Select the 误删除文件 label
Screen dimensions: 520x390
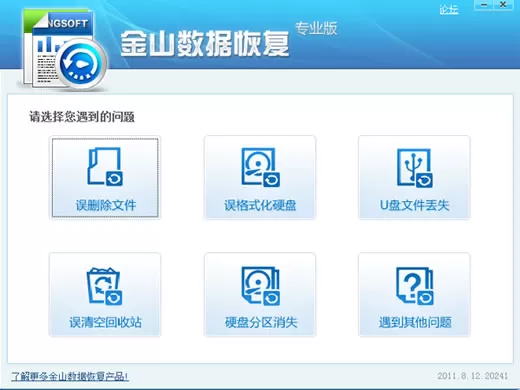click(x=106, y=205)
